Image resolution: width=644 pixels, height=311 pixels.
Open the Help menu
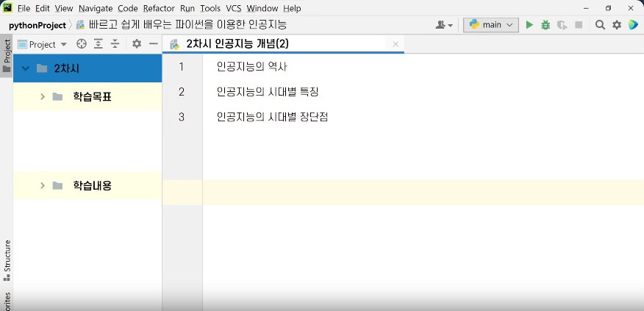click(x=292, y=8)
